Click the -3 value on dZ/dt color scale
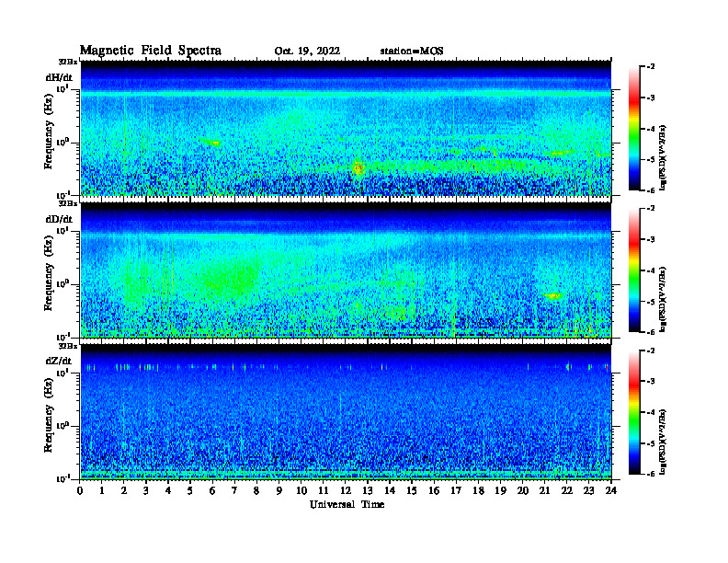This screenshot has height=563, width=728. coord(651,381)
